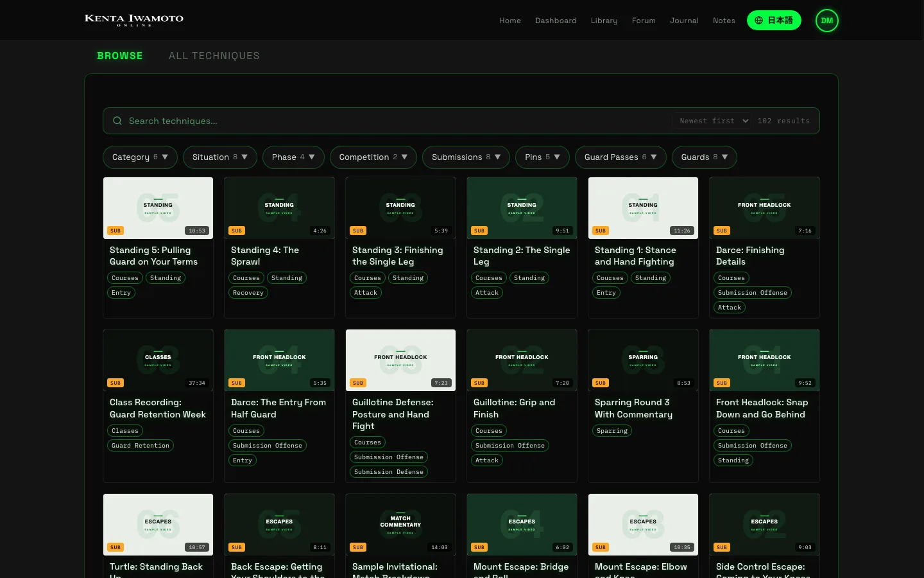
Task: Open the Competition filter dropdown
Action: click(x=373, y=157)
